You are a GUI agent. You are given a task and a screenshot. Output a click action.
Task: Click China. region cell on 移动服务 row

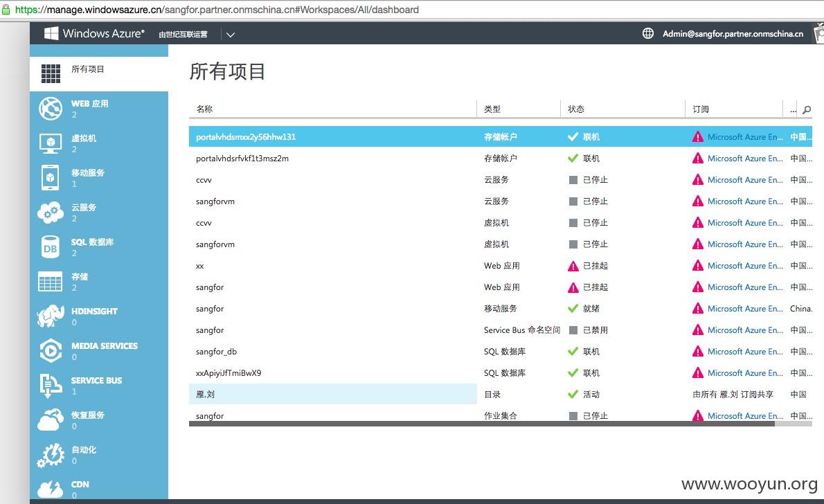pos(801,309)
